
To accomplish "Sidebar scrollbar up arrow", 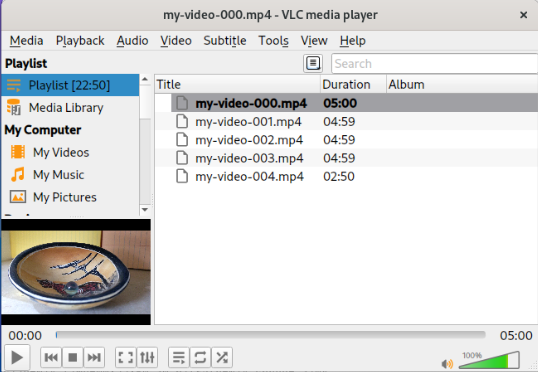I will pos(145,79).
